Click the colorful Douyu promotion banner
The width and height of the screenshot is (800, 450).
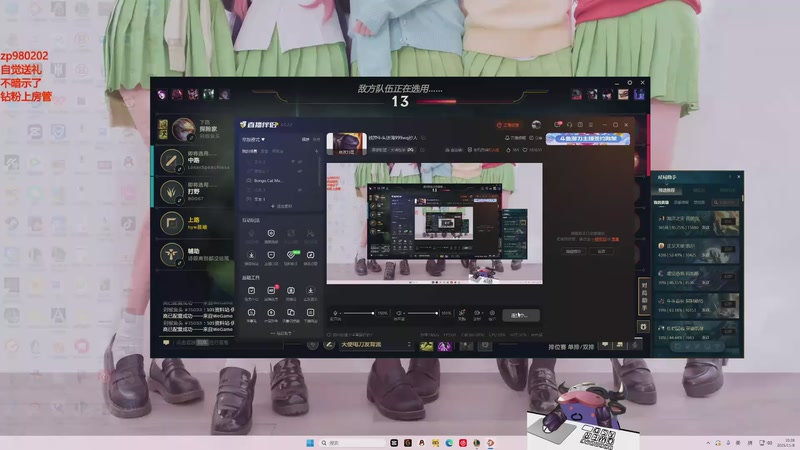click(588, 139)
